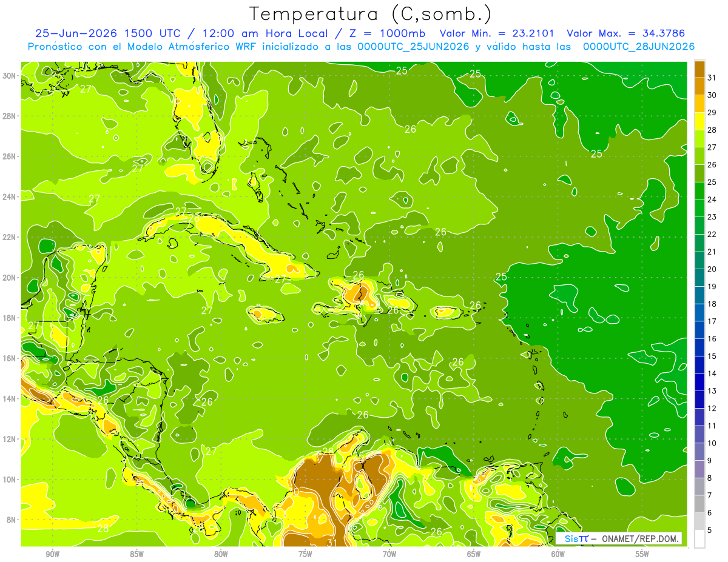Click the 75W longitude axis label
Viewport: 728px width, 562px height.
[x=305, y=554]
